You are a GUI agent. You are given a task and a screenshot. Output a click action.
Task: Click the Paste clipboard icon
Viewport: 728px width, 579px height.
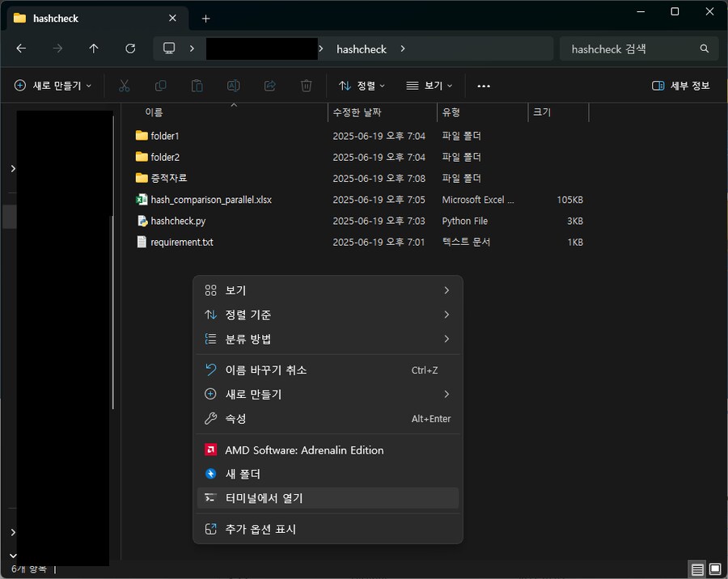click(x=197, y=86)
